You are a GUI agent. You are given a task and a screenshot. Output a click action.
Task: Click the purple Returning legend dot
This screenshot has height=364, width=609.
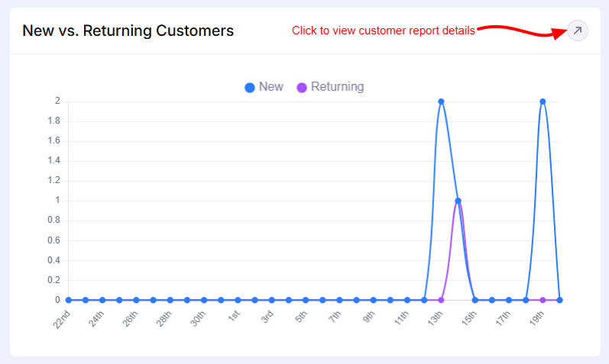(x=302, y=88)
